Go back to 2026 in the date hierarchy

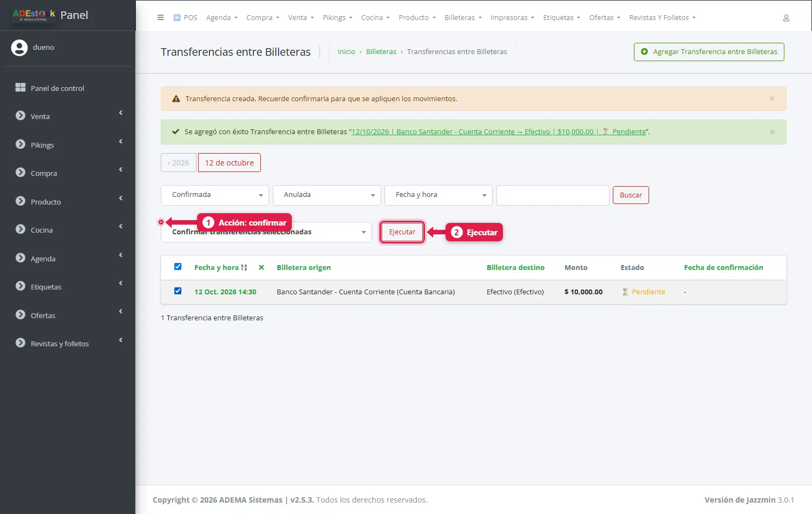pos(179,163)
